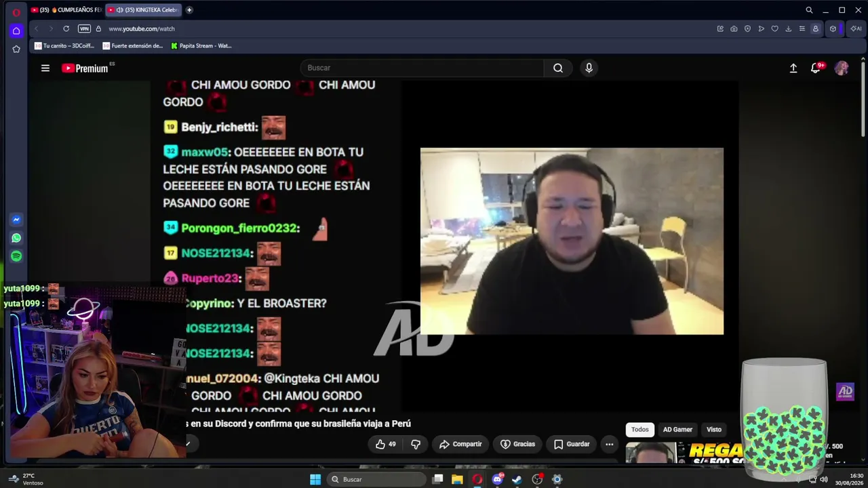Start voice search with microphone

pyautogui.click(x=589, y=68)
